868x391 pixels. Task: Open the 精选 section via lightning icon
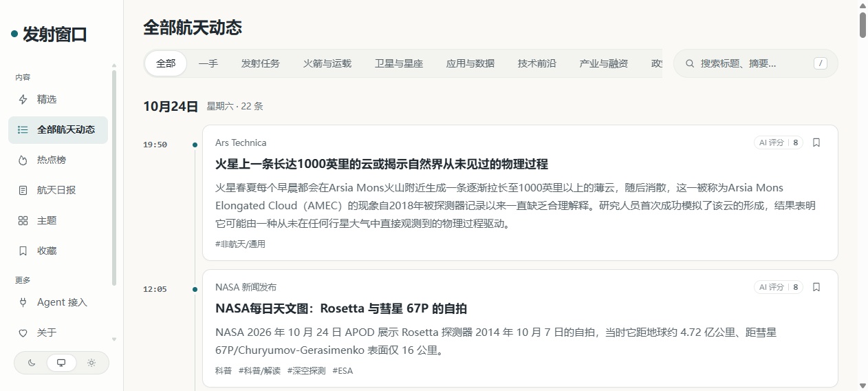[x=23, y=99]
